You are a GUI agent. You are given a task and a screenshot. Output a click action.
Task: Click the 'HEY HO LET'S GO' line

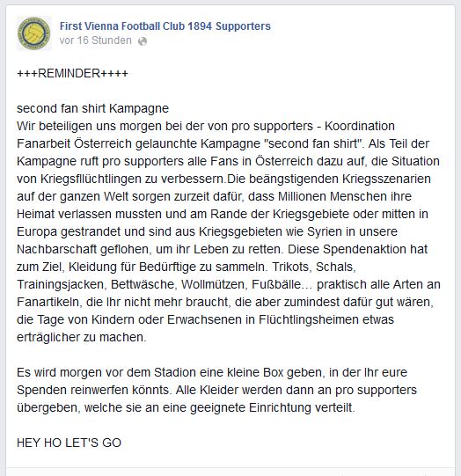tap(69, 443)
